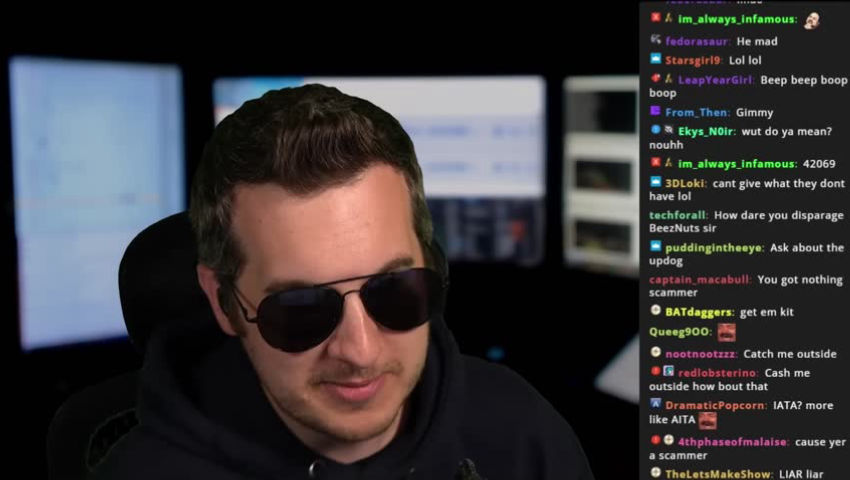Open Starsgirl9's profile from chat
Viewport: 850px width, 480px height.
pos(694,60)
